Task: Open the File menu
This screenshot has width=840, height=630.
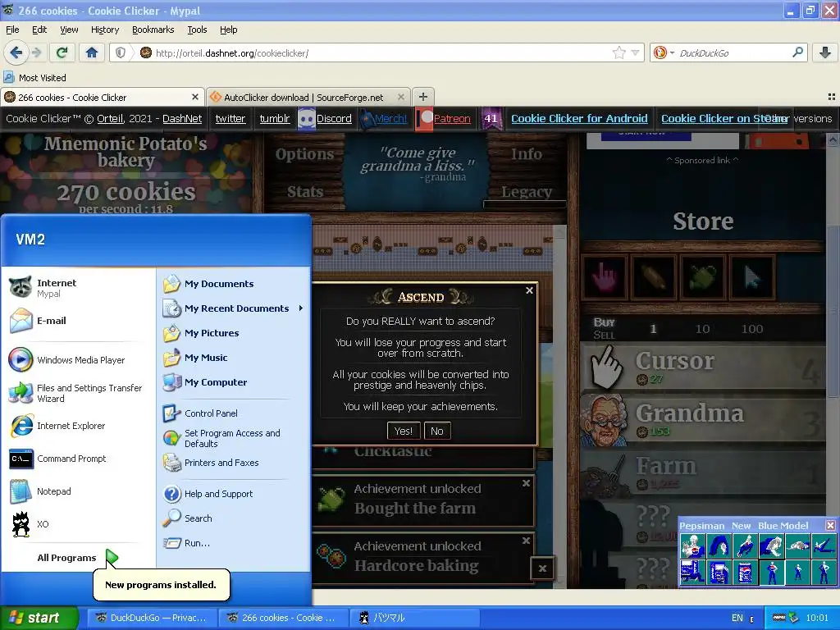Action: [12, 30]
